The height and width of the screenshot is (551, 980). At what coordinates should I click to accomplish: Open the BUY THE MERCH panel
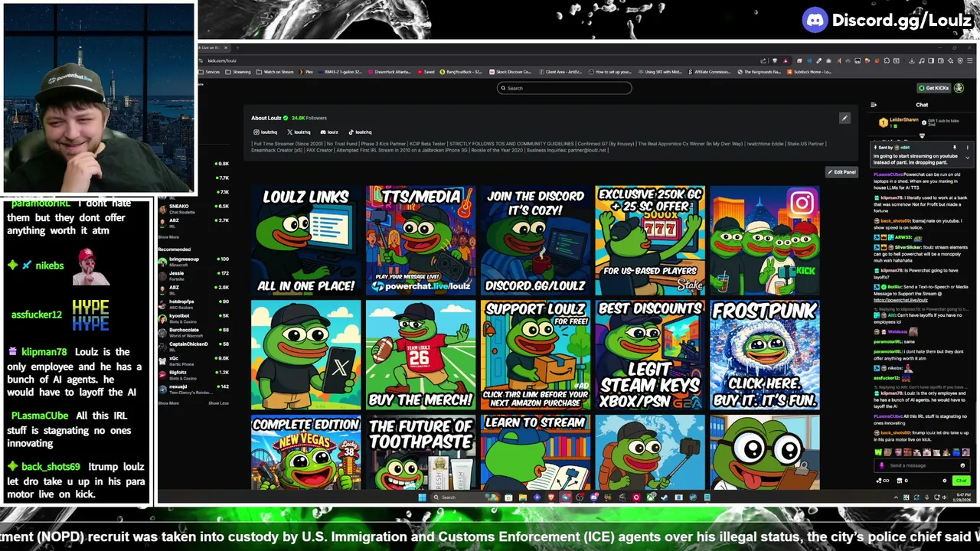click(x=420, y=355)
